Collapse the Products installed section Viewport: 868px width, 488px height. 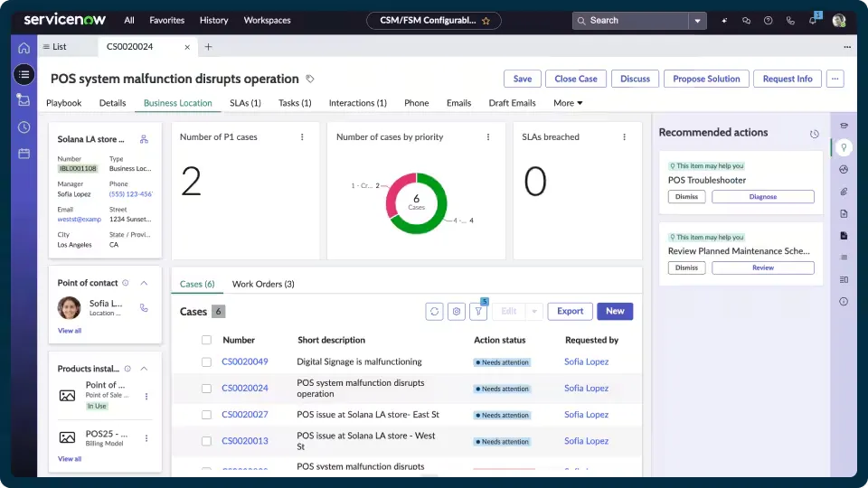click(x=144, y=369)
